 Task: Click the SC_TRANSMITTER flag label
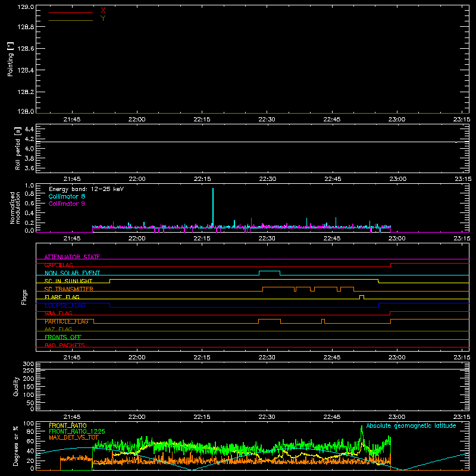(69, 289)
